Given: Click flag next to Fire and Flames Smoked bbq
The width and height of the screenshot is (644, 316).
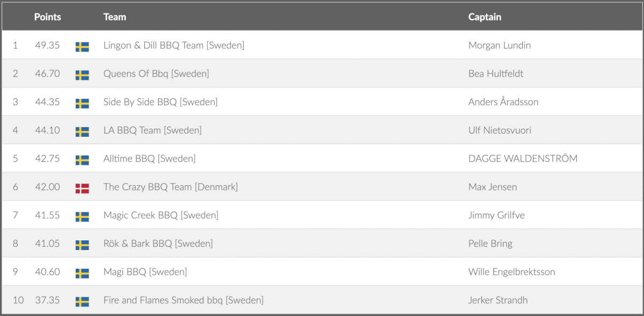Looking at the screenshot, I should [x=82, y=302].
